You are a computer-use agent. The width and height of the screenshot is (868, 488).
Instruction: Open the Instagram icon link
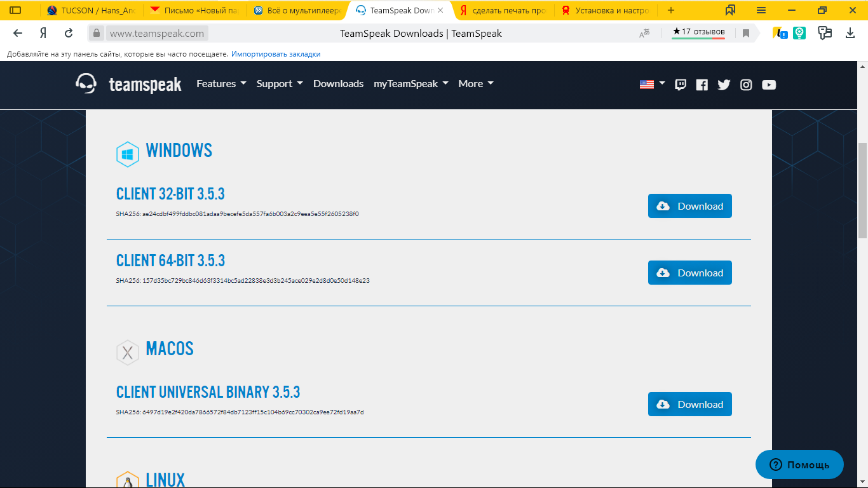click(x=746, y=85)
